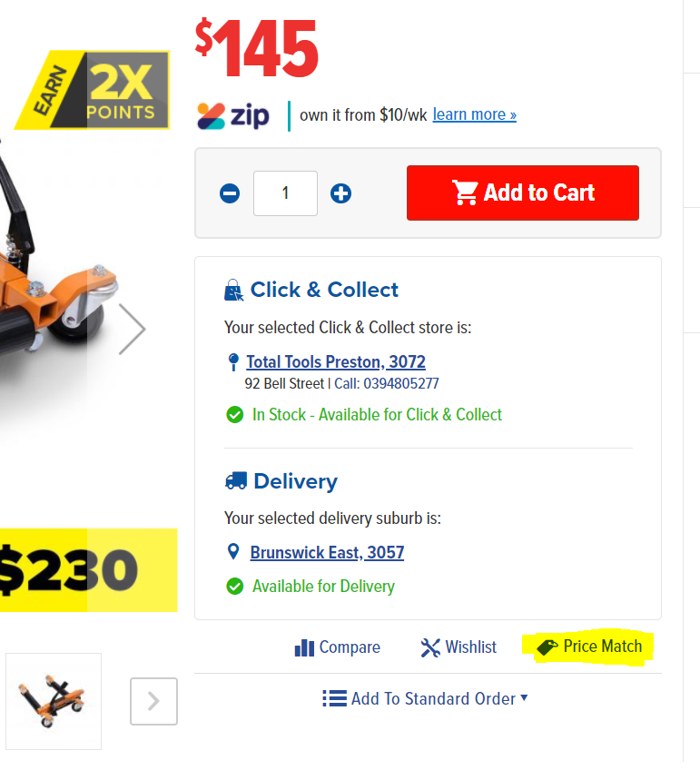Click the delivery suburb map pin icon

[x=233, y=552]
